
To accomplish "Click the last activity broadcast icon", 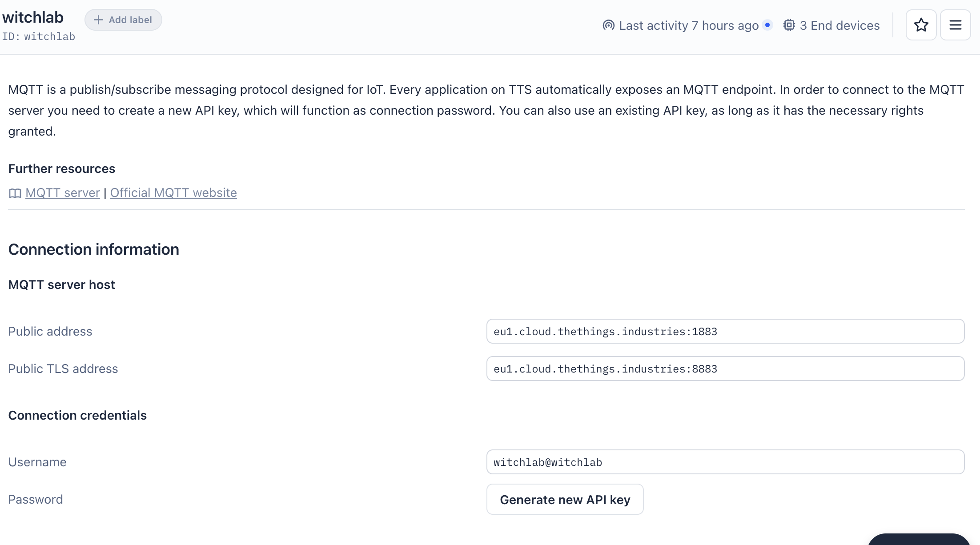I will (608, 25).
